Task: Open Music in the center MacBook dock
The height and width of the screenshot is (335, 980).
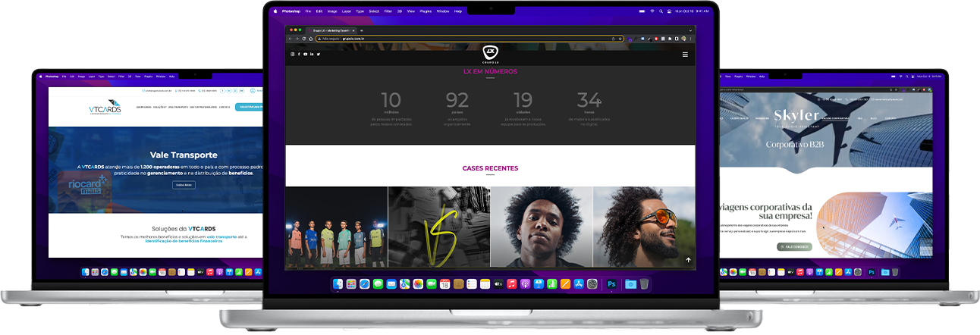Action: tap(512, 284)
